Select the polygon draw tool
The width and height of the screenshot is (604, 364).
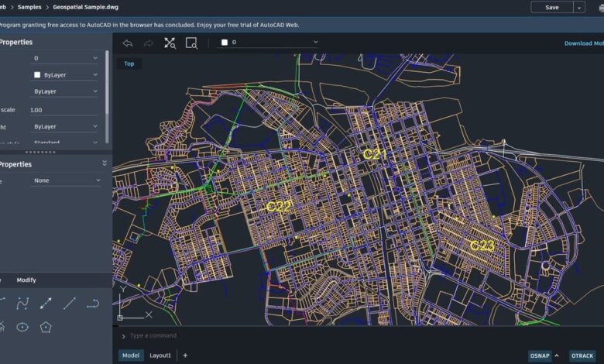click(x=46, y=328)
